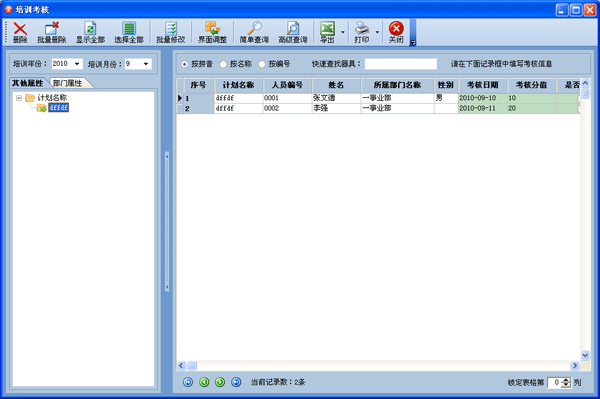Click the horizontal scrollbar right arrow
600x399 pixels.
coord(575,365)
